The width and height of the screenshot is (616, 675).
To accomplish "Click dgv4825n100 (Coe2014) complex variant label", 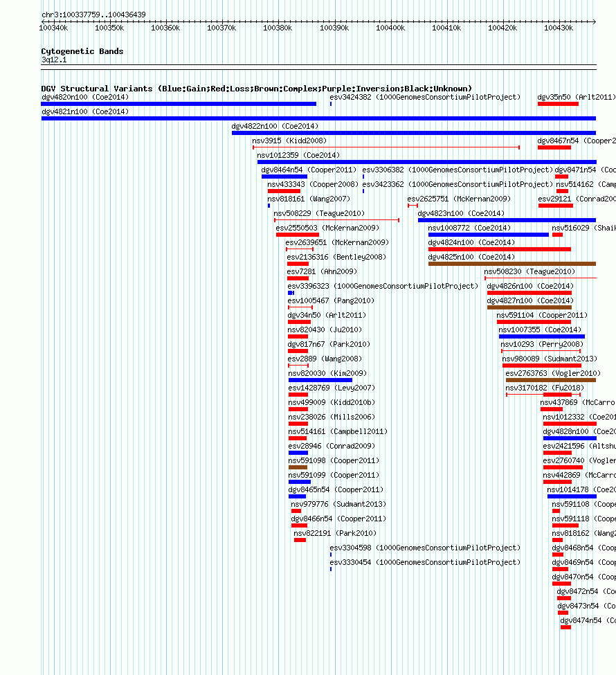I will [471, 257].
